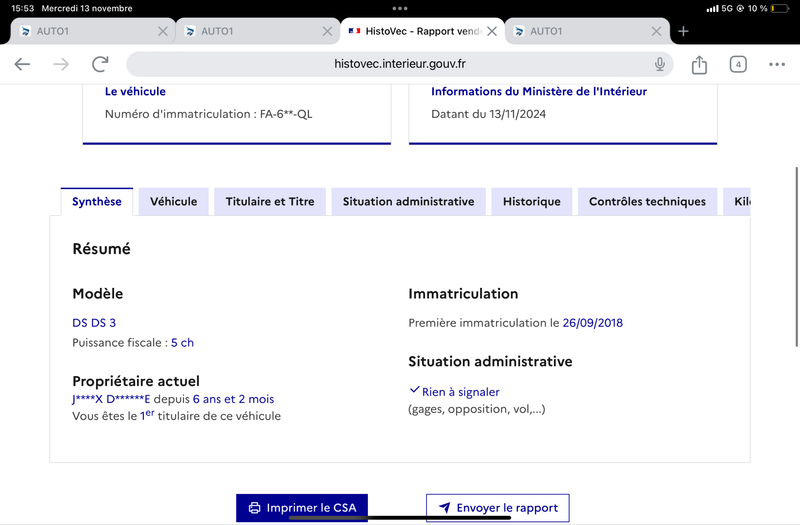Reload the HistoVec page
This screenshot has width=800, height=525.
click(x=101, y=64)
